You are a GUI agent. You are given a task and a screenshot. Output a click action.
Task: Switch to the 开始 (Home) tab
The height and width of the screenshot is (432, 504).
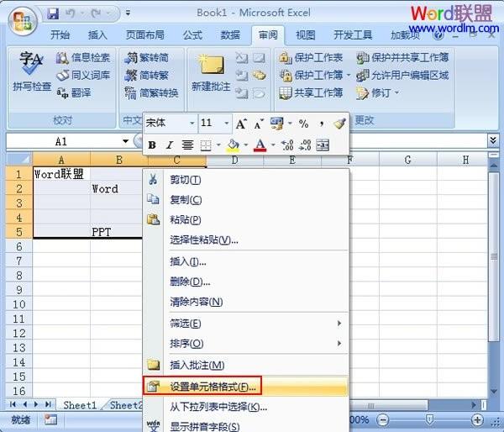click(60, 34)
